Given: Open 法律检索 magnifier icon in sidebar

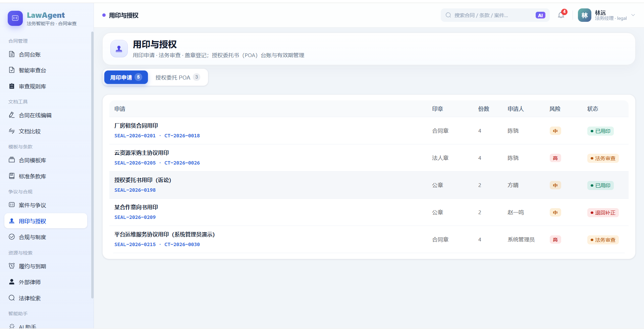Looking at the screenshot, I should click(12, 298).
